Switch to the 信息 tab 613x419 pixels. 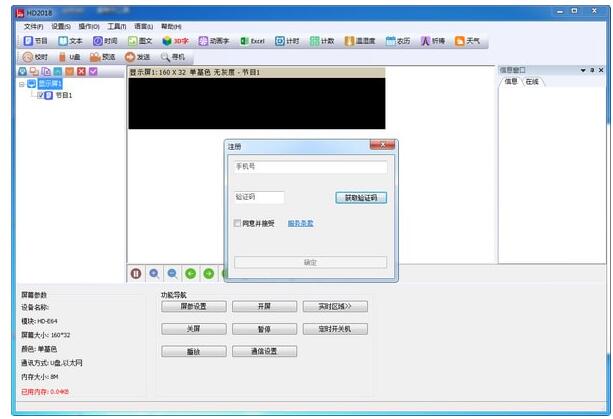[511, 81]
